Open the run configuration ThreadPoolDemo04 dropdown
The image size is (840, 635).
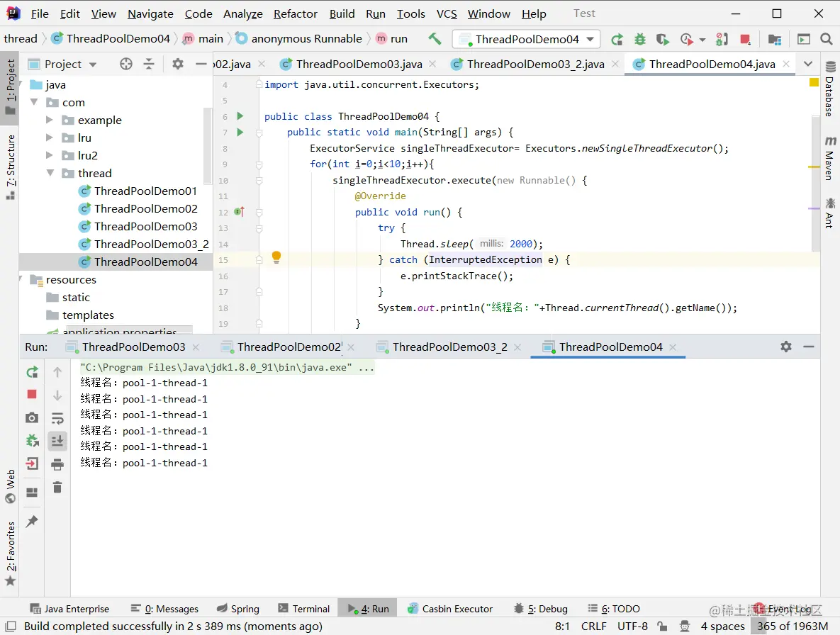526,39
